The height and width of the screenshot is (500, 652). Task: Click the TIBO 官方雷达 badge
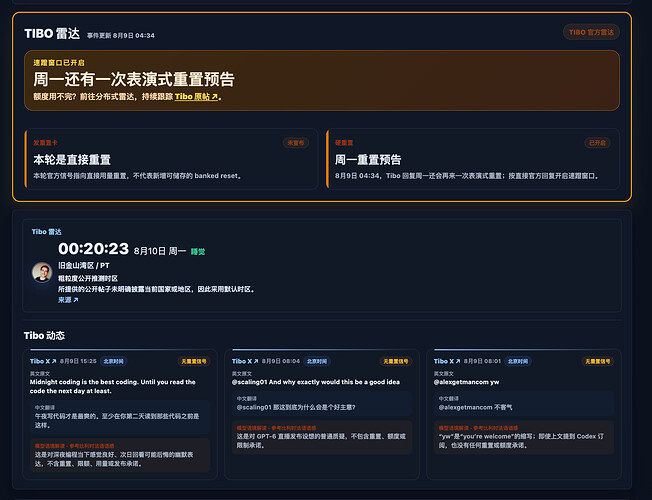point(591,32)
